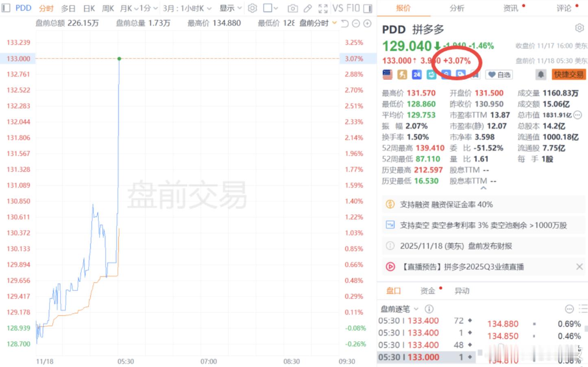Enter fullscreen chart mode
588x367 pixels.
323,8
